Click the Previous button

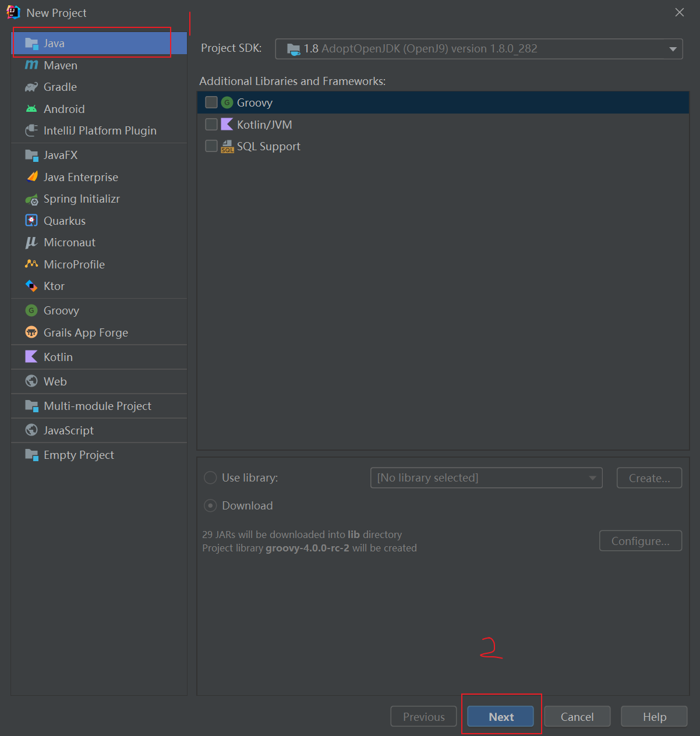(x=424, y=717)
